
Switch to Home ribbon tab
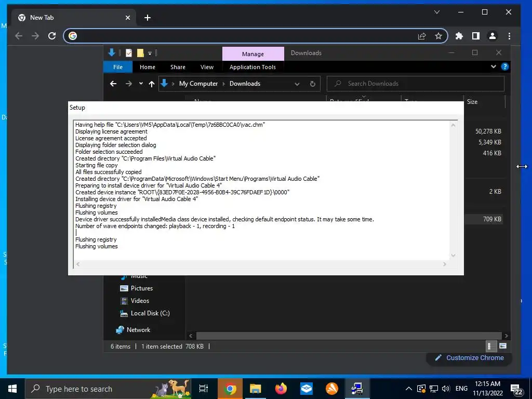[x=147, y=67]
